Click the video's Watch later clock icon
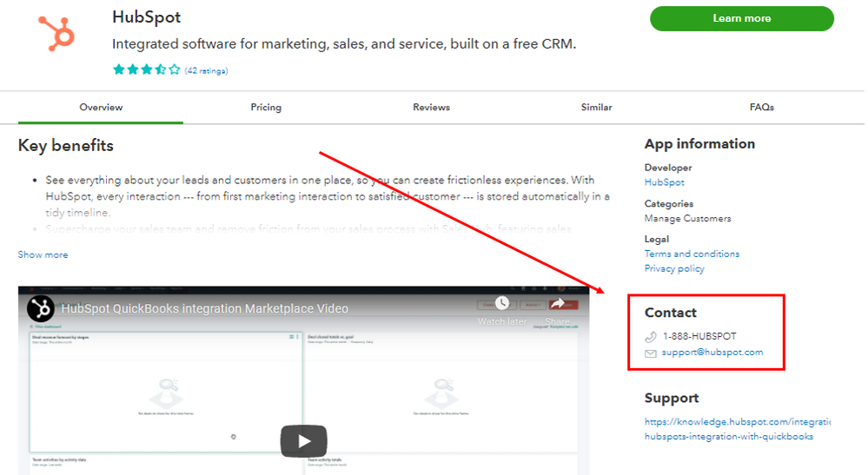 [502, 303]
